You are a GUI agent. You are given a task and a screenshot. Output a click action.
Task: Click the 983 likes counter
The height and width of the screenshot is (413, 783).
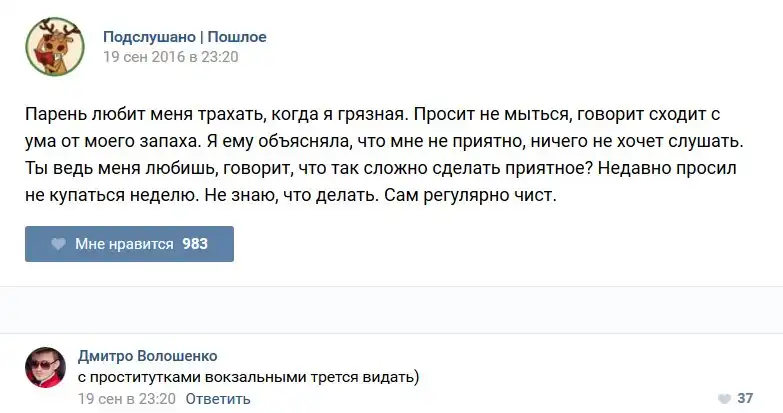click(195, 244)
